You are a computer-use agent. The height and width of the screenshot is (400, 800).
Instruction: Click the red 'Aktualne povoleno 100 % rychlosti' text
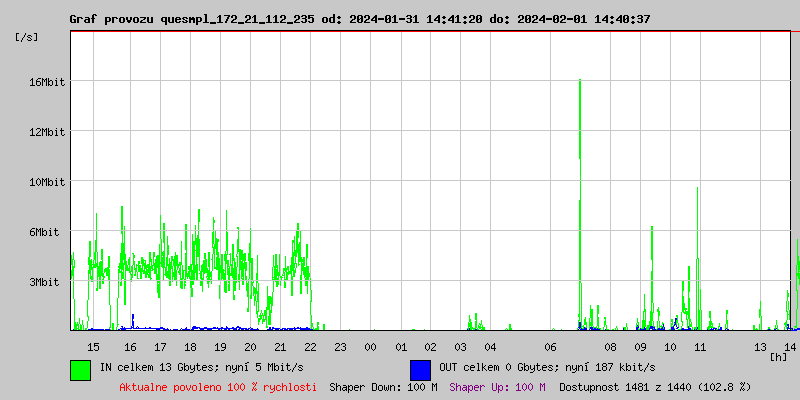(218, 386)
